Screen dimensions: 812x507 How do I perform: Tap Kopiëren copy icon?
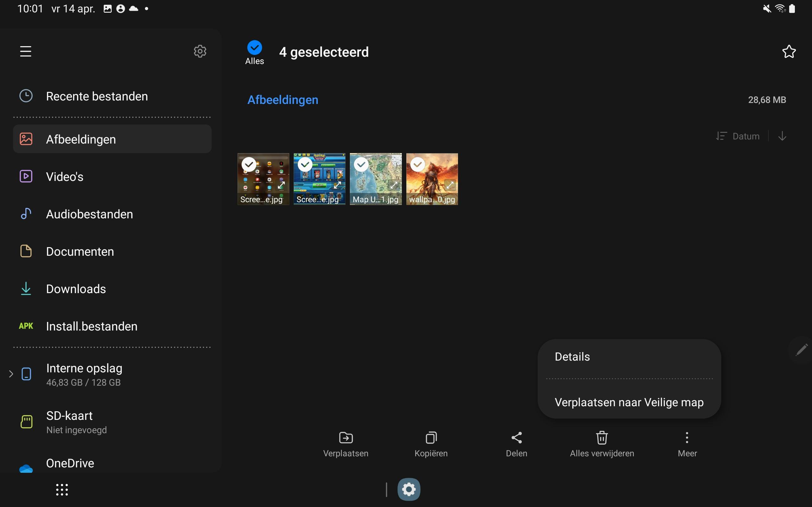(431, 438)
